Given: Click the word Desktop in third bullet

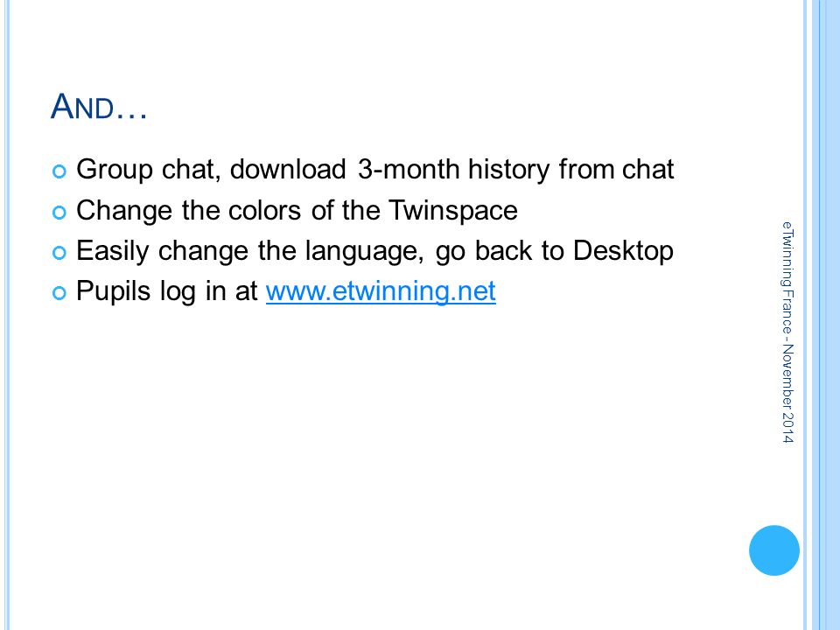Looking at the screenshot, I should pos(623,251).
